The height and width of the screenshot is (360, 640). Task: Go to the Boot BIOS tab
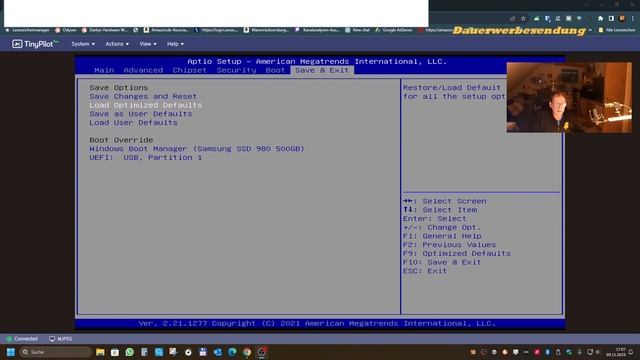click(x=275, y=70)
